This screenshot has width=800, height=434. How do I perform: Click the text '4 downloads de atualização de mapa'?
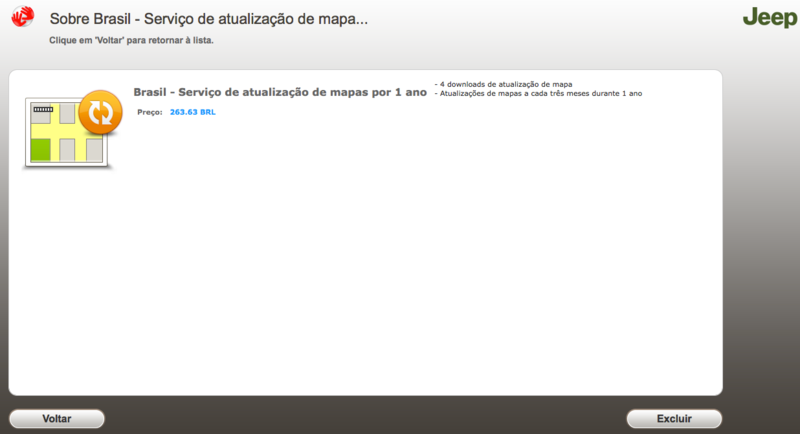coord(506,84)
